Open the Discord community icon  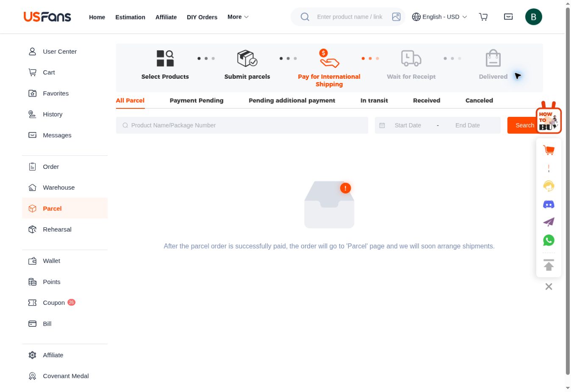point(549,204)
